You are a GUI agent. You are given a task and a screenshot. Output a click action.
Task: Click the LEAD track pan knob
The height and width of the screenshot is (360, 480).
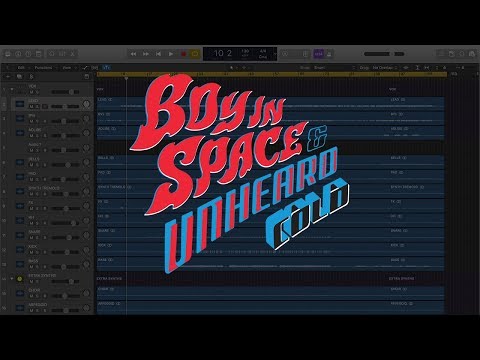pyautogui.click(x=86, y=104)
